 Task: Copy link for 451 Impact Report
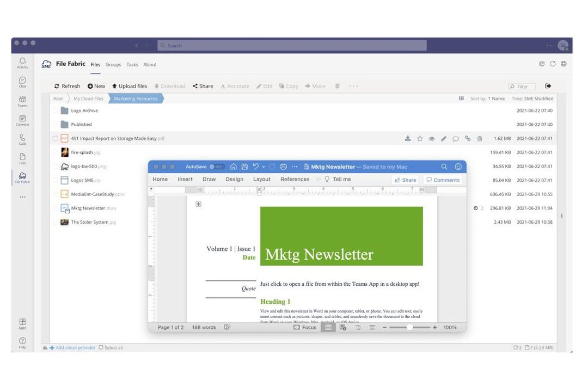pyautogui.click(x=468, y=138)
